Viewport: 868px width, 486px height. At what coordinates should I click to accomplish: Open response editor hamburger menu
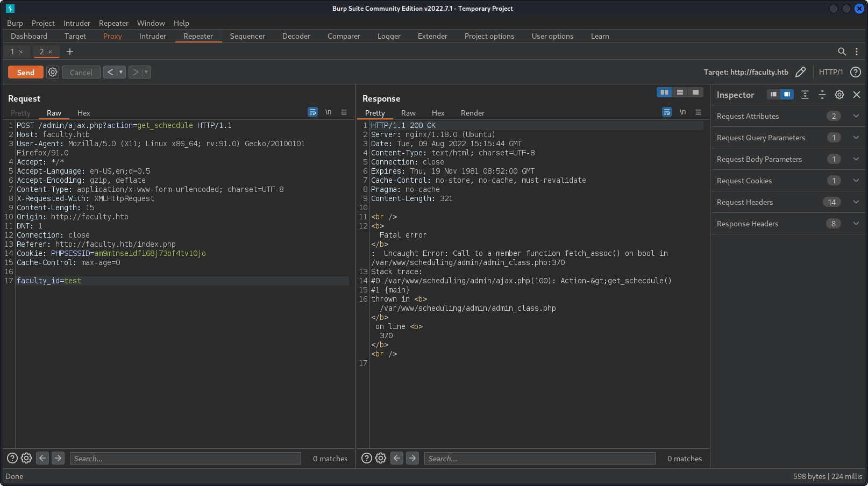[698, 112]
